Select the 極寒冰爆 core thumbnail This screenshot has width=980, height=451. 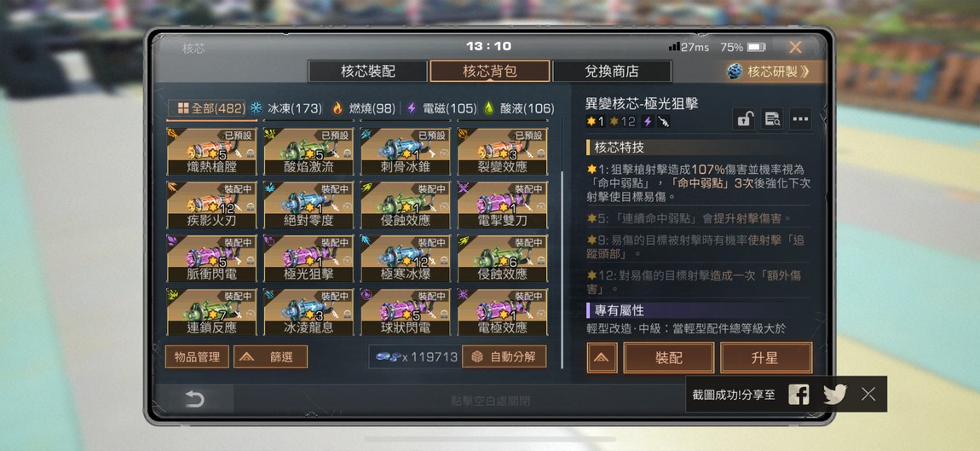pos(405,258)
